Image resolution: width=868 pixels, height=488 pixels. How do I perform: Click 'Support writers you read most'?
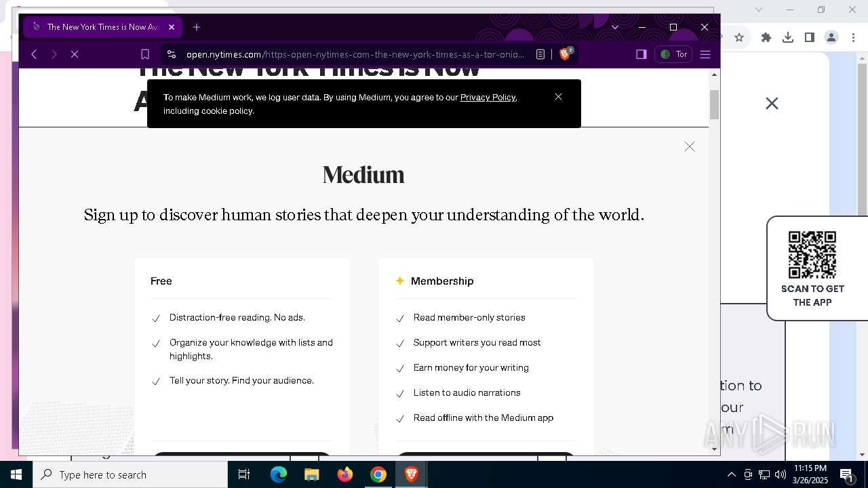(x=477, y=342)
